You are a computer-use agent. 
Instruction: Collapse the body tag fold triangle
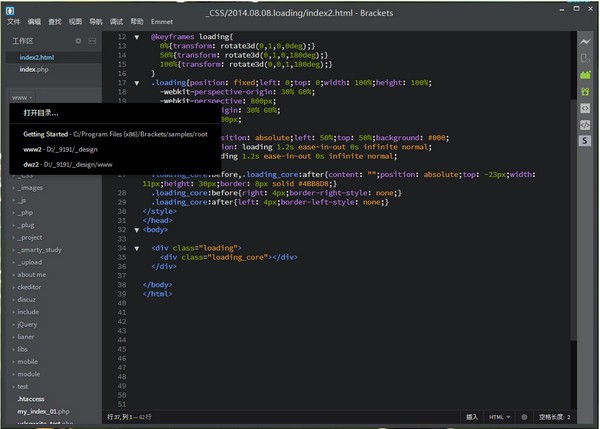[x=137, y=230]
